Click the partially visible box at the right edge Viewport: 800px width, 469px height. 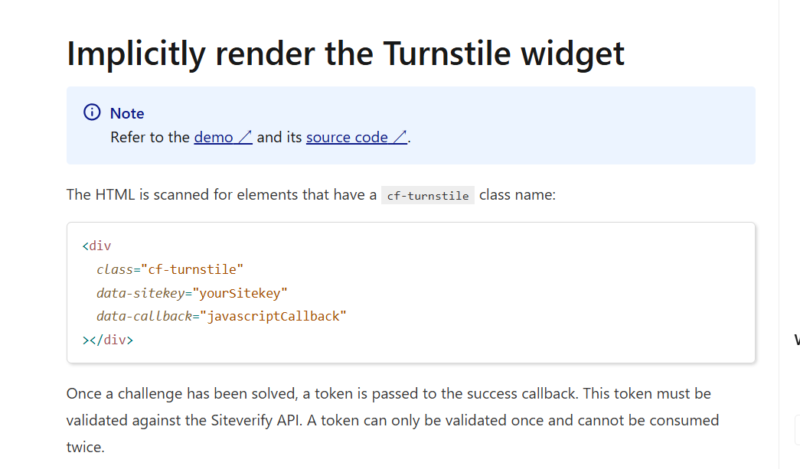(x=796, y=430)
